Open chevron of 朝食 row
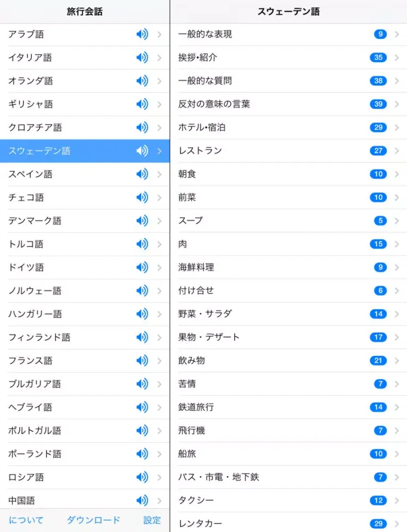 396,174
